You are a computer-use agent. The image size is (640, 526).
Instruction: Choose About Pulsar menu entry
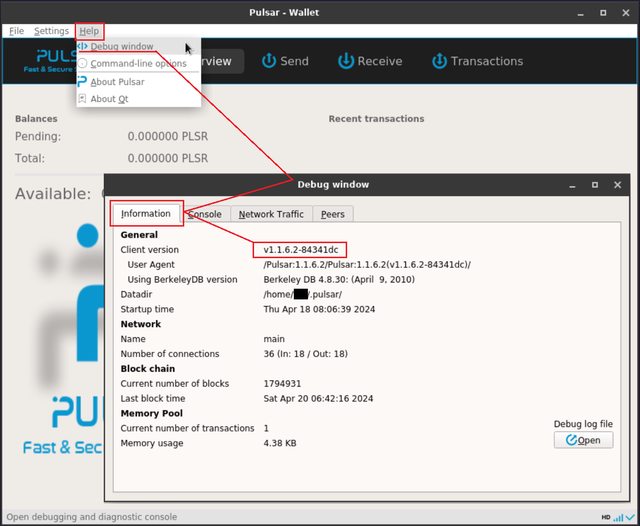(x=138, y=82)
